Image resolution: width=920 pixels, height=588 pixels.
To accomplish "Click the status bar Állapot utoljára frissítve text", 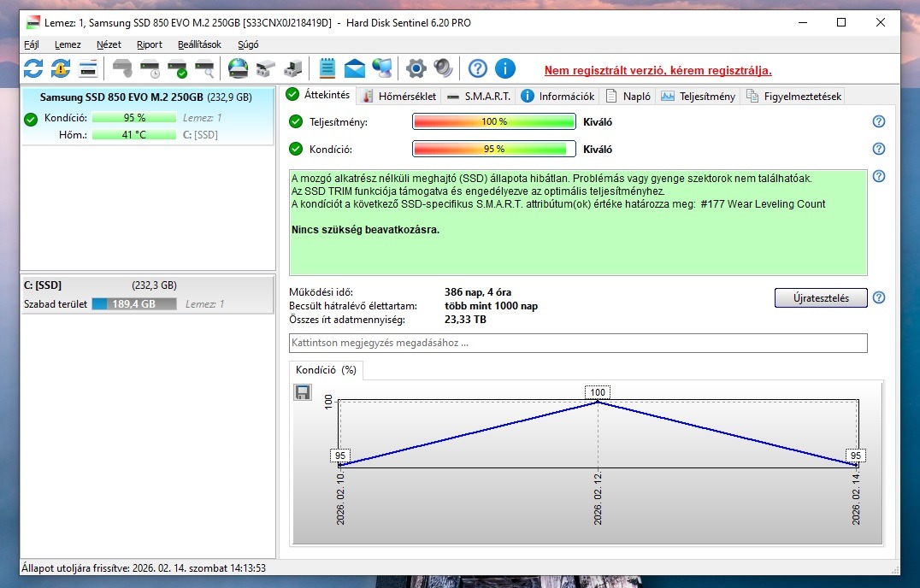I will tap(144, 568).
